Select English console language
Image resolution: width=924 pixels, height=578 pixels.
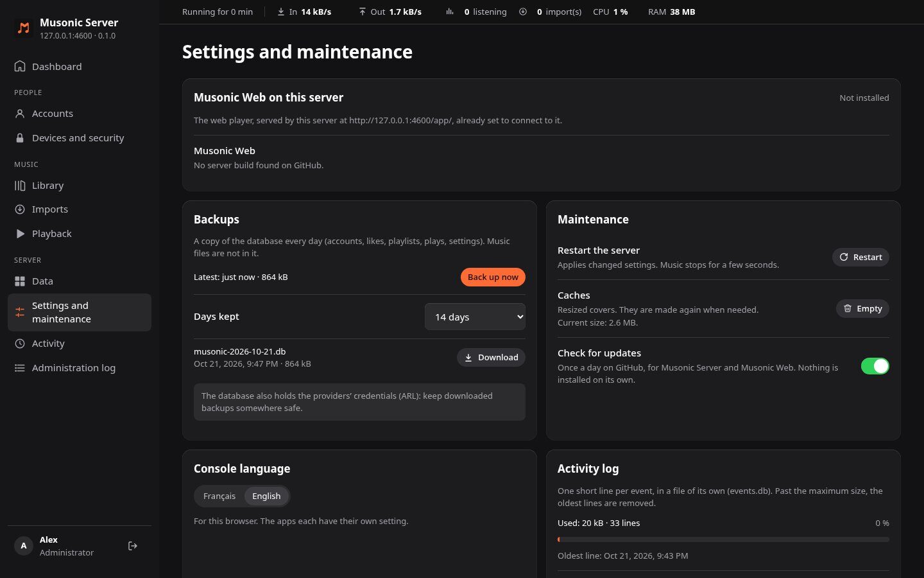coord(266,496)
